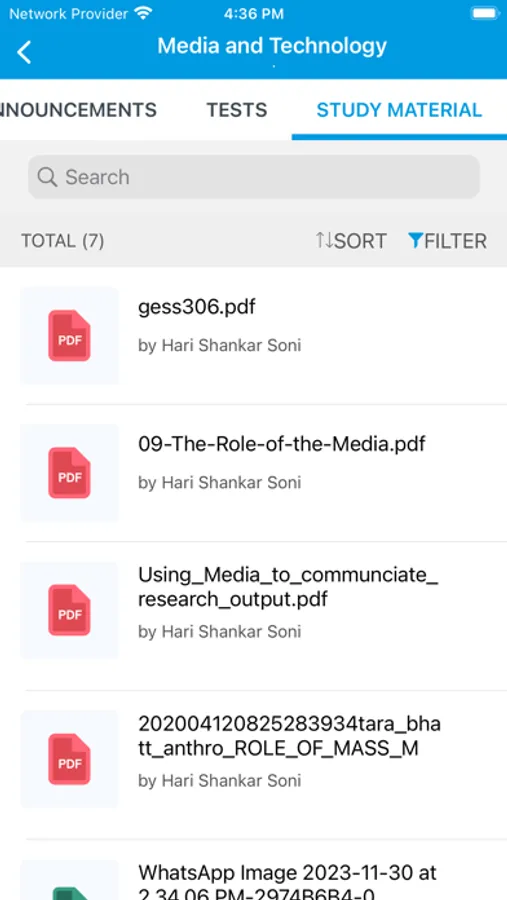Switch to the Announcements tab
The width and height of the screenshot is (507, 900).
tap(79, 110)
